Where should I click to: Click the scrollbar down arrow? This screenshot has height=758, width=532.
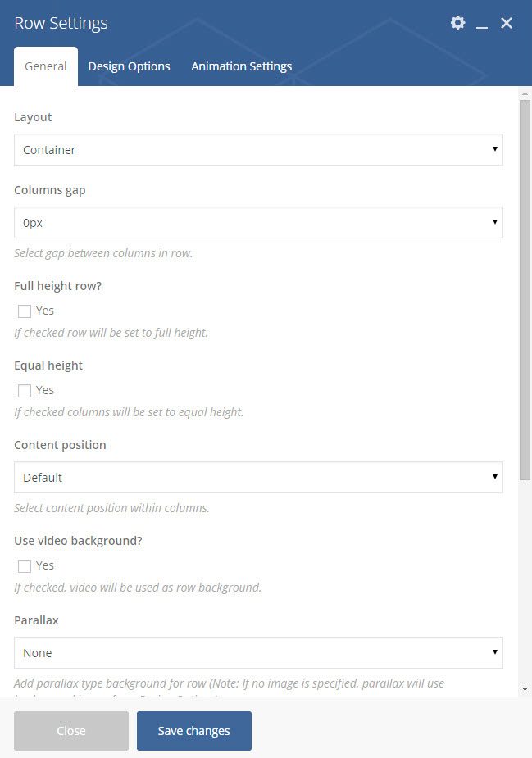tap(525, 690)
